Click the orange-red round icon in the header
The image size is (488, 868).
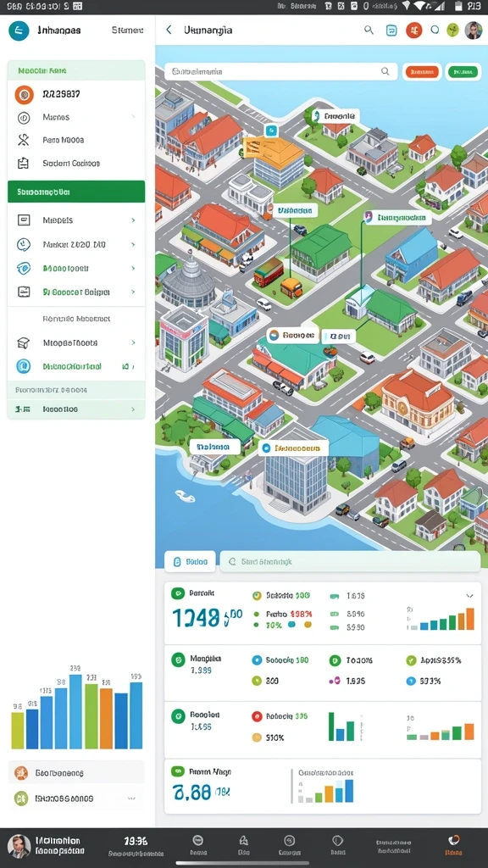coord(413,30)
